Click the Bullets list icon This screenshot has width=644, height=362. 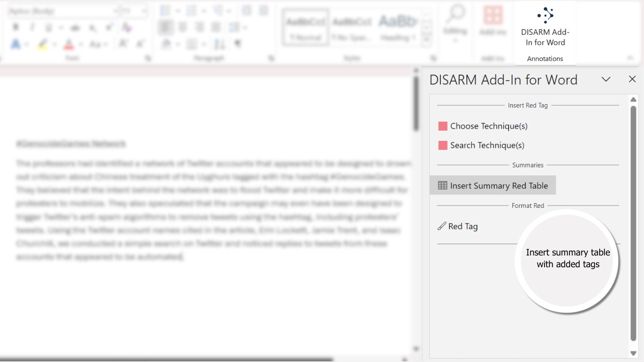click(165, 10)
